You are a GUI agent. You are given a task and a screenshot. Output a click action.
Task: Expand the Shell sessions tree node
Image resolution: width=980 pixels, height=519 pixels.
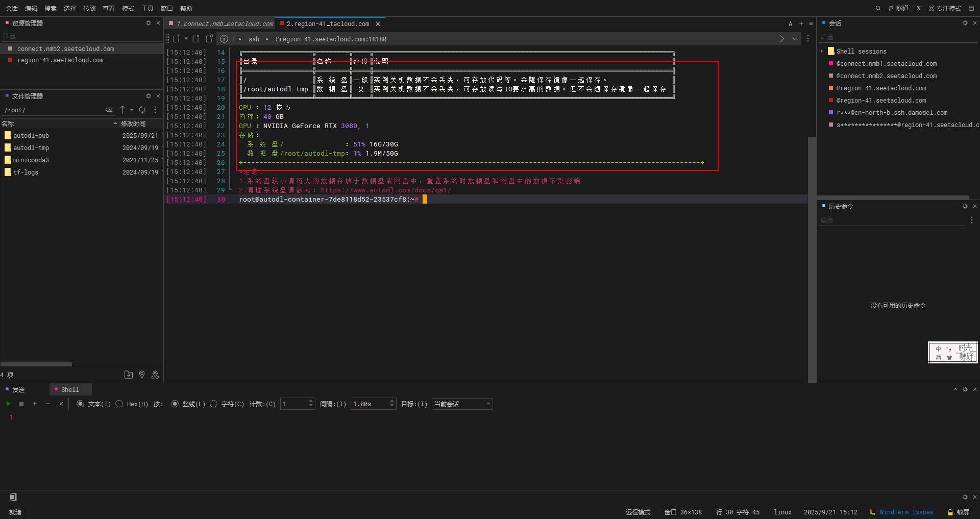822,51
